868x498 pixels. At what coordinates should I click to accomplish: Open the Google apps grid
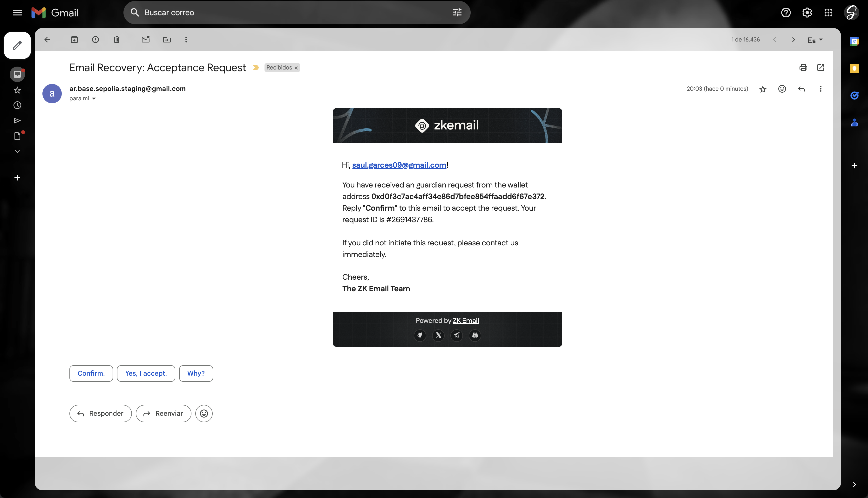(x=828, y=13)
